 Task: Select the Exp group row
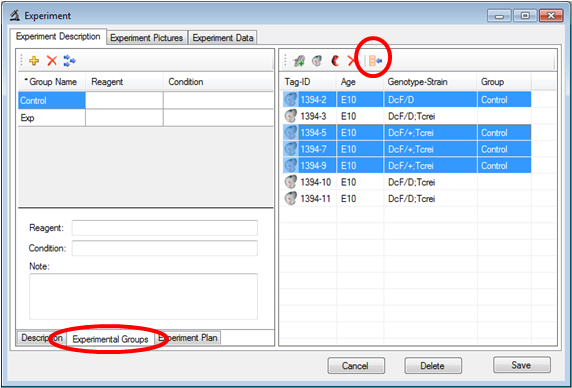pos(146,118)
